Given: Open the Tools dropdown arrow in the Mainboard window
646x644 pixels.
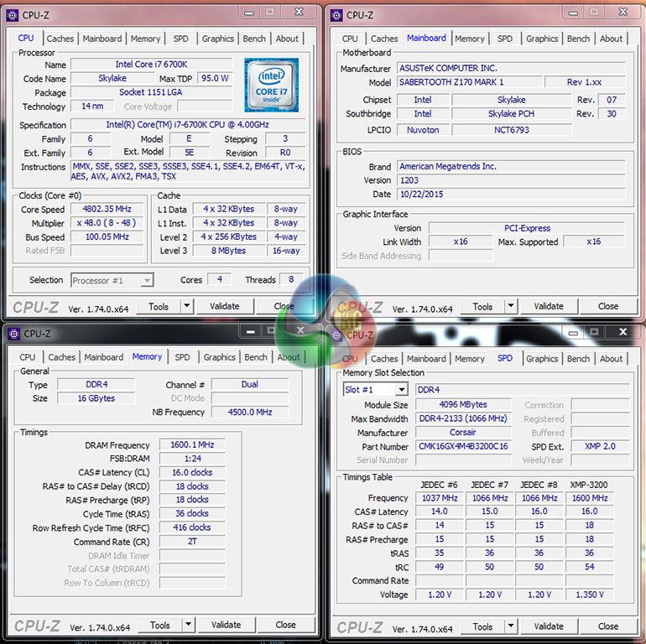Looking at the screenshot, I should point(511,306).
